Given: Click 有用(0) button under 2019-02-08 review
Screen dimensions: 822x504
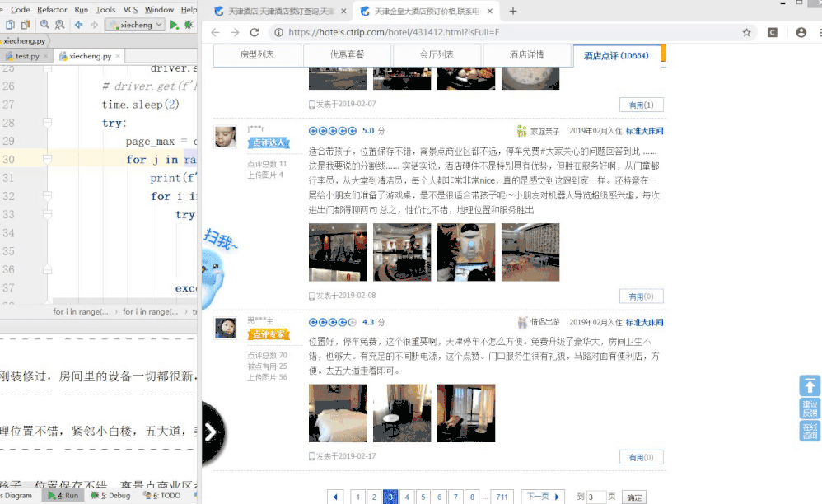Looking at the screenshot, I should pyautogui.click(x=641, y=296).
